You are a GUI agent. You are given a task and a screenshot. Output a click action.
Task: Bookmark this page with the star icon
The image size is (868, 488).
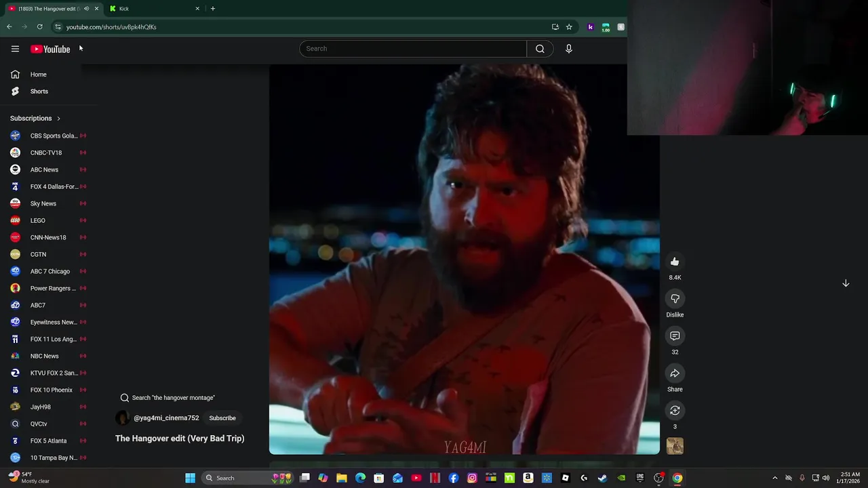(569, 27)
